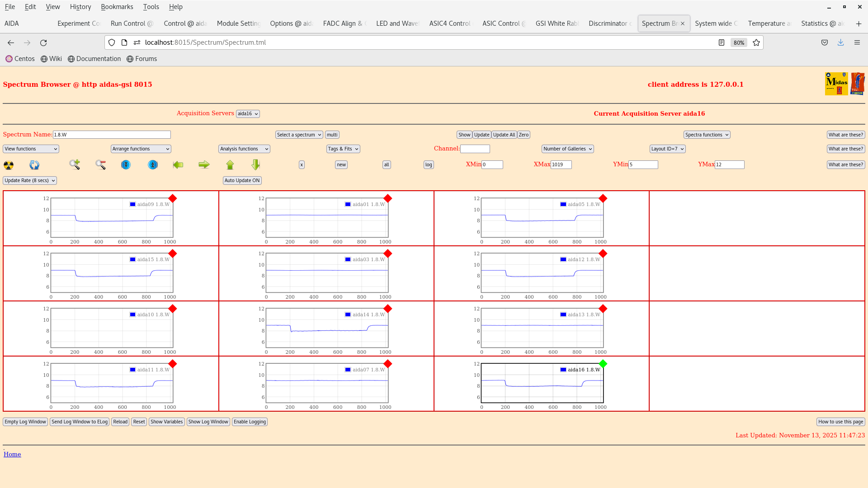Click inside the Channel input field
868x488 pixels.
[x=475, y=149]
